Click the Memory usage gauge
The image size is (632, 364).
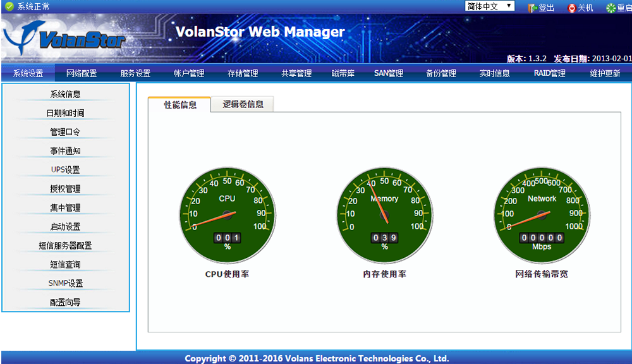point(384,215)
